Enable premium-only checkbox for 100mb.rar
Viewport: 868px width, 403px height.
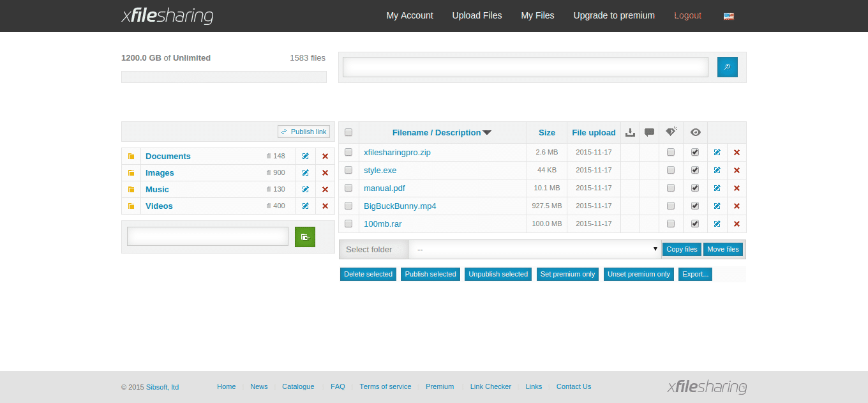(x=670, y=224)
